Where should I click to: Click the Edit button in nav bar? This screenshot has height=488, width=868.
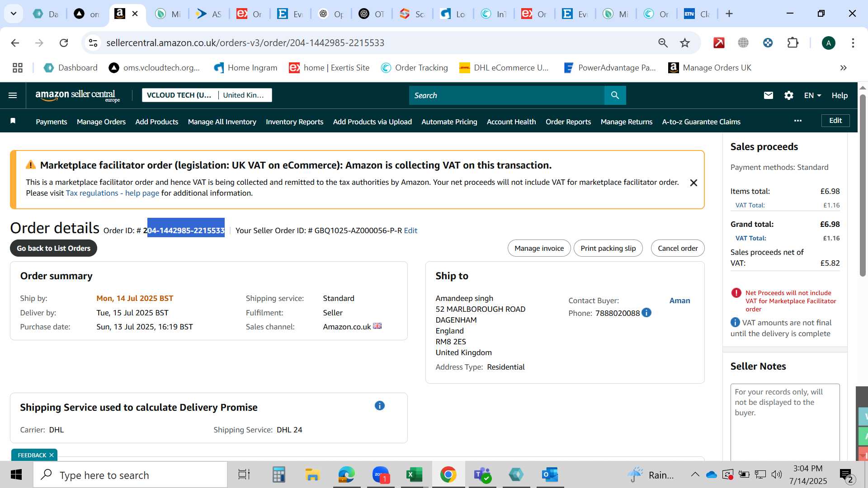(x=835, y=121)
